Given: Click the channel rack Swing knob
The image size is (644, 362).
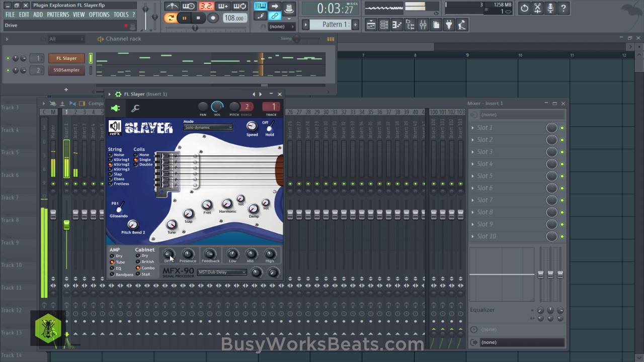Looking at the screenshot, I should 296,39.
